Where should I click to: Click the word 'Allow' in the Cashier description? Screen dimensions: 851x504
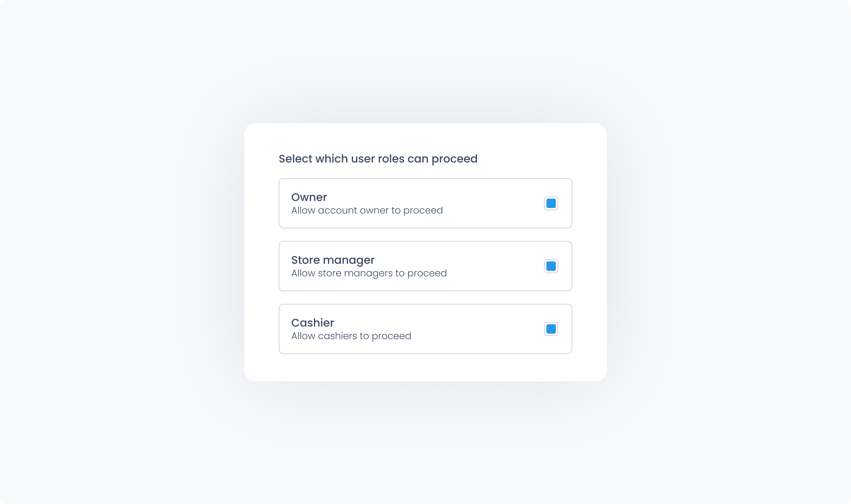pyautogui.click(x=303, y=336)
